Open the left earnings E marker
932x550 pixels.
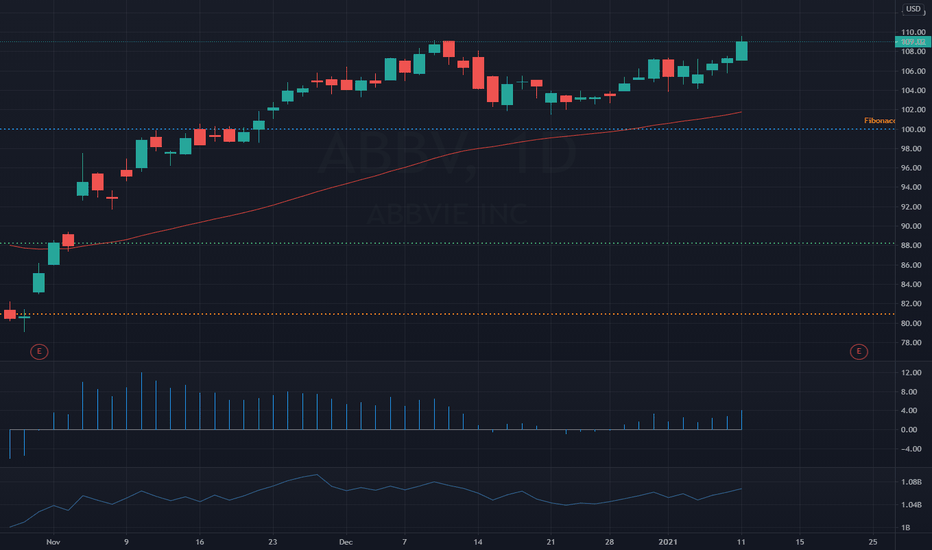pos(39,351)
